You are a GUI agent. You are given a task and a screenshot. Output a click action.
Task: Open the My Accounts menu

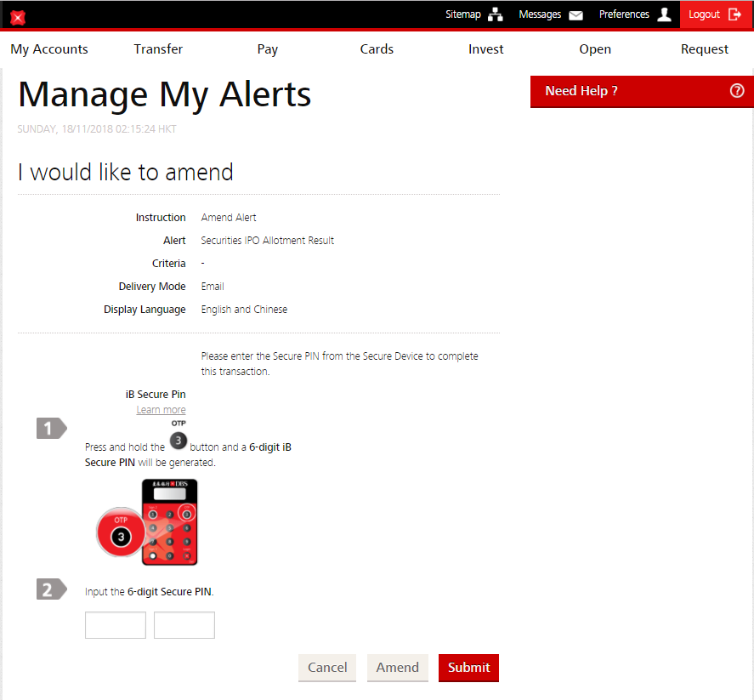coord(49,49)
